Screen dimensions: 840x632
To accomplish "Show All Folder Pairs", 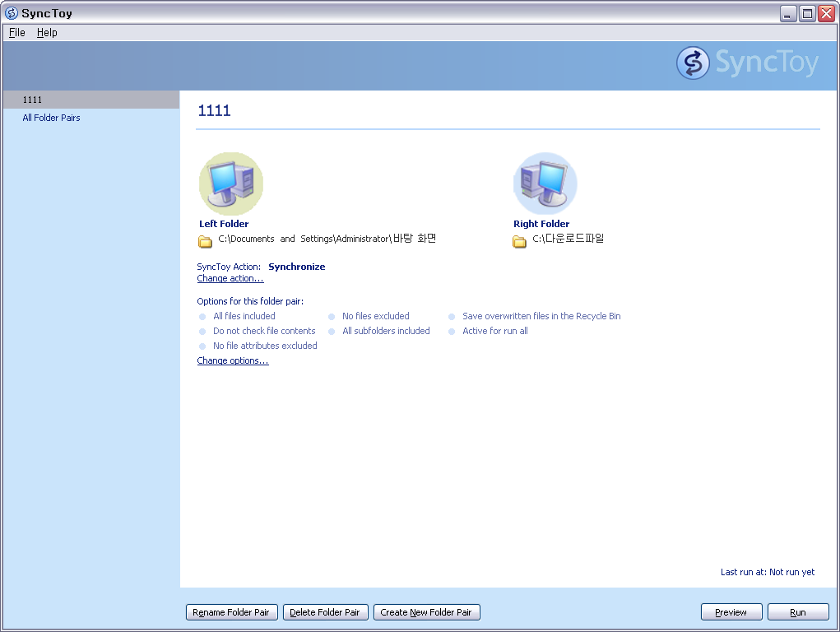I will coord(52,118).
